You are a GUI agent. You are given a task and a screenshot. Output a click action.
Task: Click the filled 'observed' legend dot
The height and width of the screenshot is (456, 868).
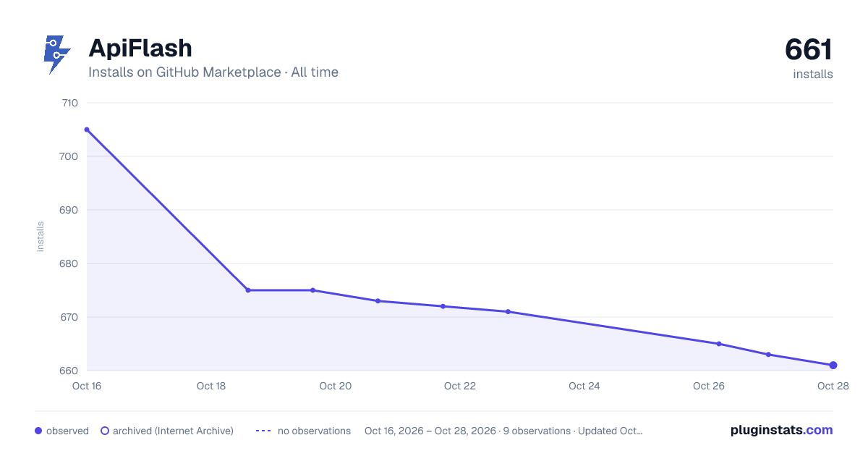[38, 431]
